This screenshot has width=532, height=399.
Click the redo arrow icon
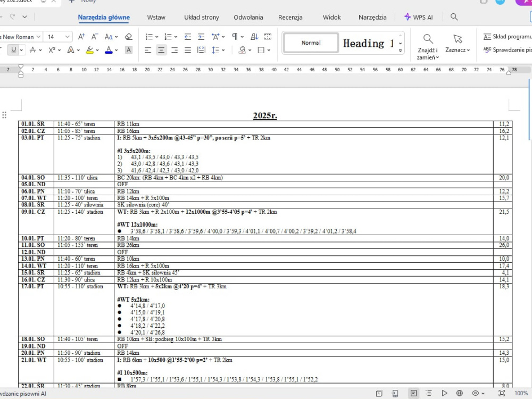tap(13, 16)
